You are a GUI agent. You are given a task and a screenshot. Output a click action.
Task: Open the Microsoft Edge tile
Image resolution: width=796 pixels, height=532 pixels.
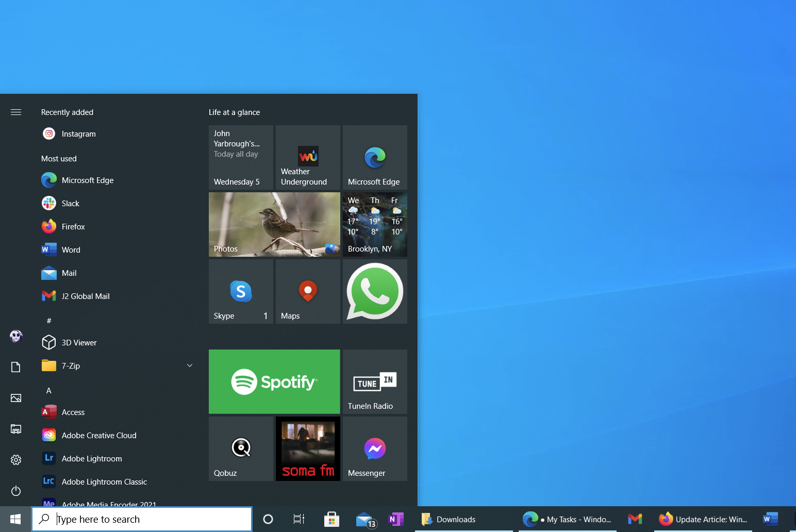[375, 157]
